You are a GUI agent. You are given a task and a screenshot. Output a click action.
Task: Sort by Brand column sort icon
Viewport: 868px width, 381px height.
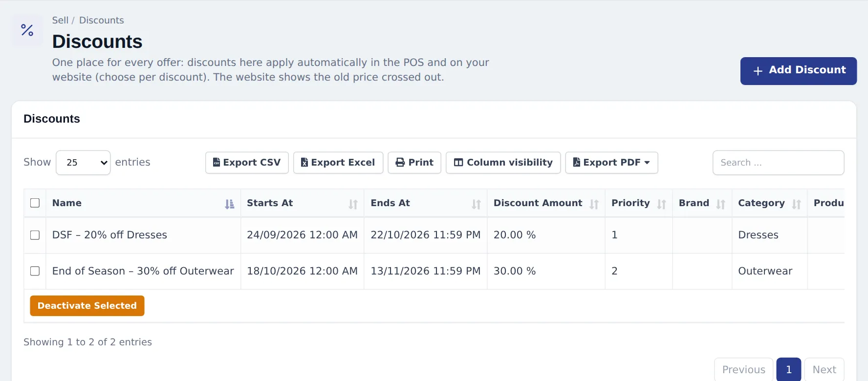(720, 204)
